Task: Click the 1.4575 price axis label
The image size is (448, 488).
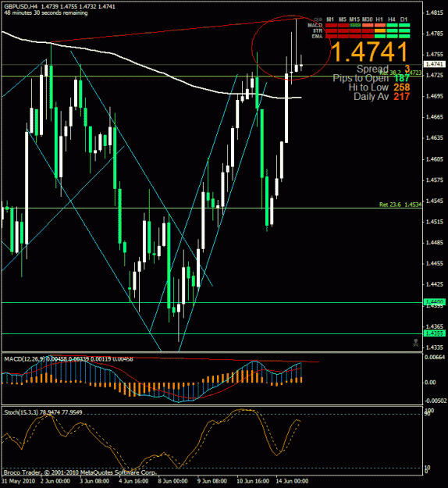Action: pos(434,180)
